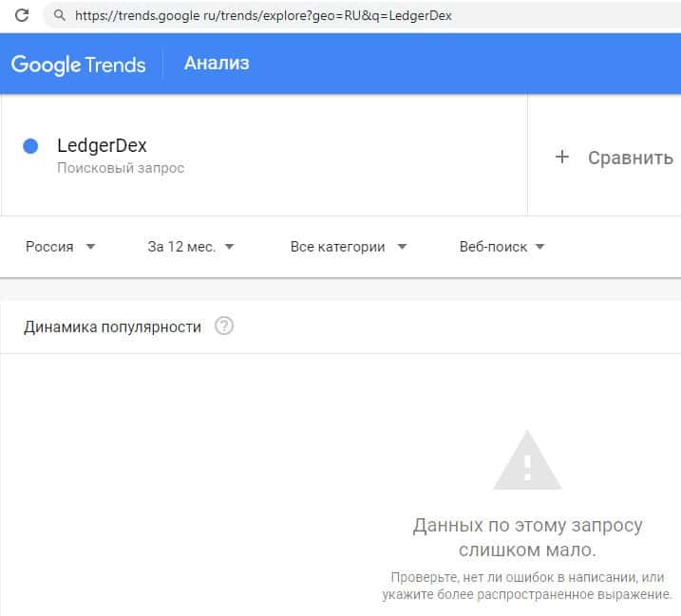Open the help question mark near Динамика популярности
This screenshot has width=681, height=616.
pyautogui.click(x=224, y=327)
